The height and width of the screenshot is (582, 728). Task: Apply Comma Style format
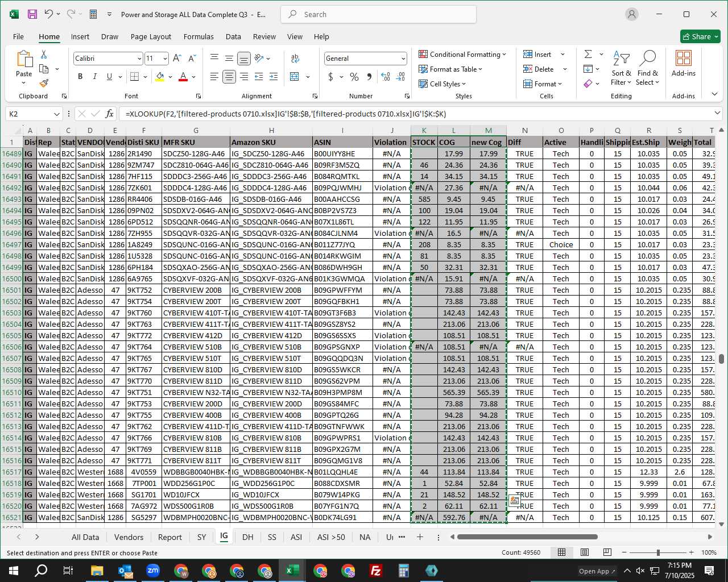(x=370, y=76)
